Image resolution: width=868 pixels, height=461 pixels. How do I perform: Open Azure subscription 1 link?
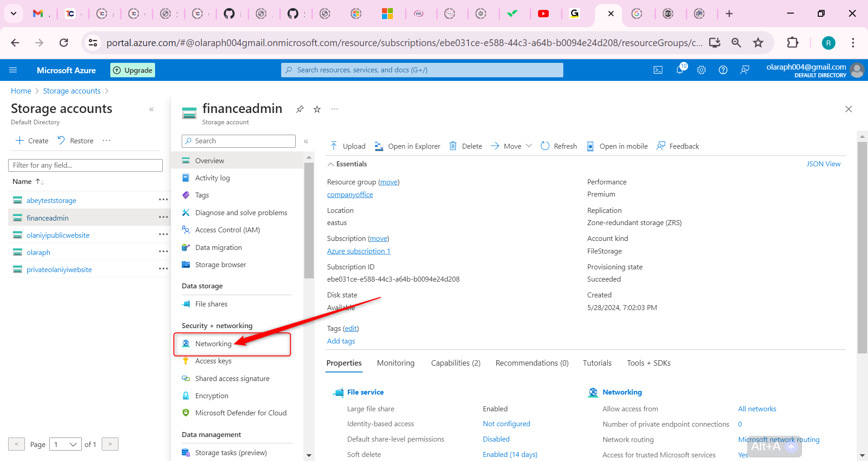(359, 251)
